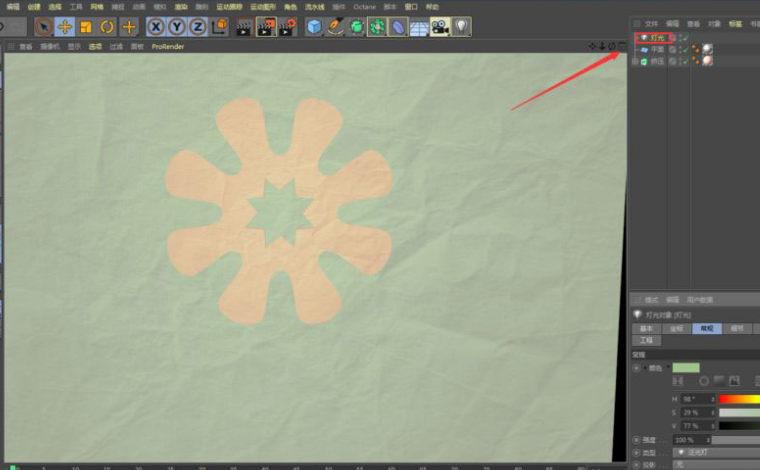Click the Scale tool icon
760x470 pixels.
pyautogui.click(x=86, y=27)
